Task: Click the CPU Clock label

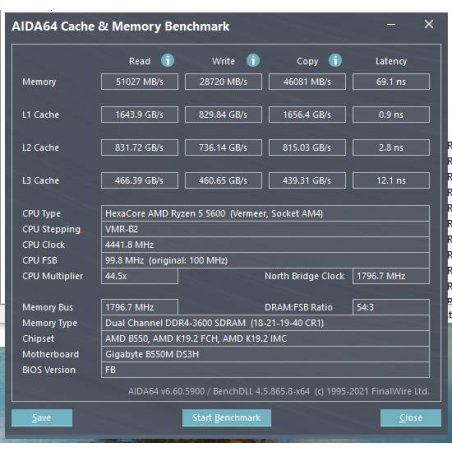Action: click(44, 245)
